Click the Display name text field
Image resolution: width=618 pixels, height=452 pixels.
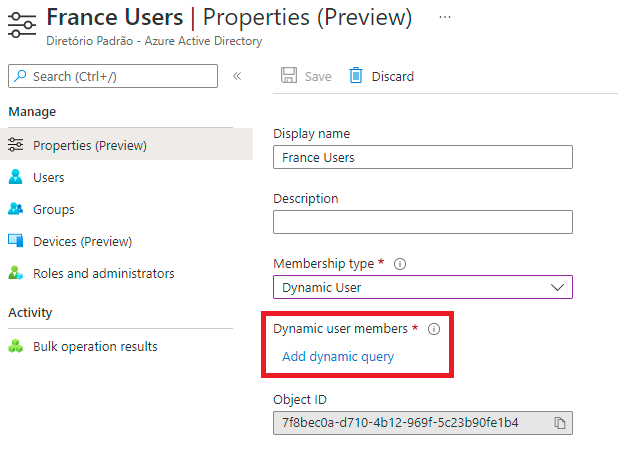coord(422,157)
